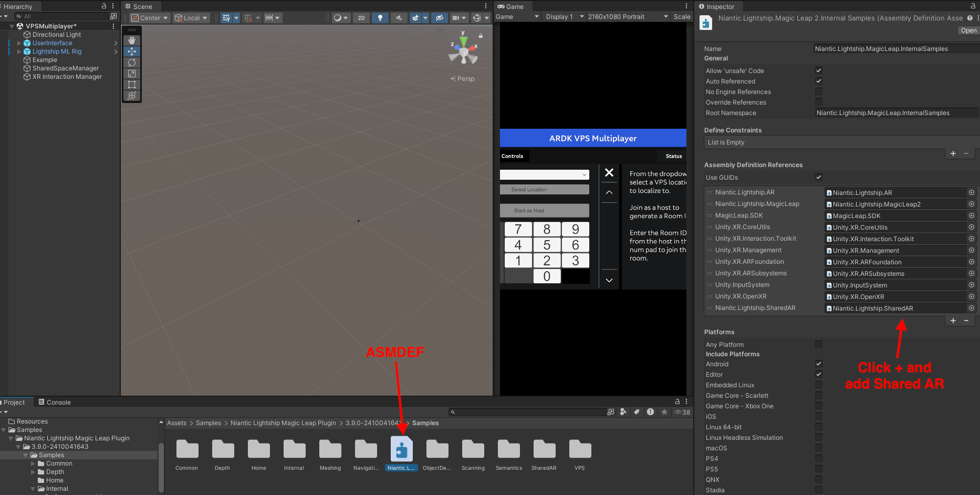
Task: Click the Name input field
Action: (896, 49)
